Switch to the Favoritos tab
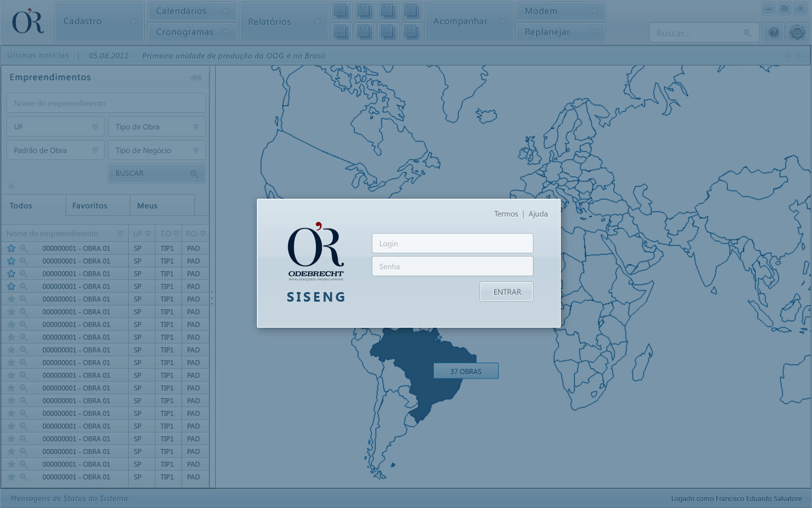812x508 pixels. coord(98,206)
